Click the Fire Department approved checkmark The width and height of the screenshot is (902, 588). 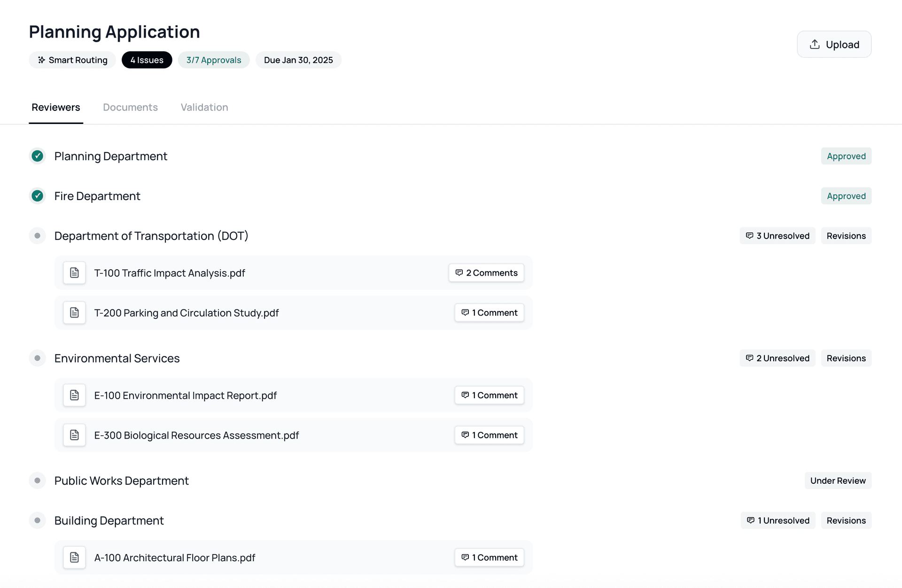[38, 196]
